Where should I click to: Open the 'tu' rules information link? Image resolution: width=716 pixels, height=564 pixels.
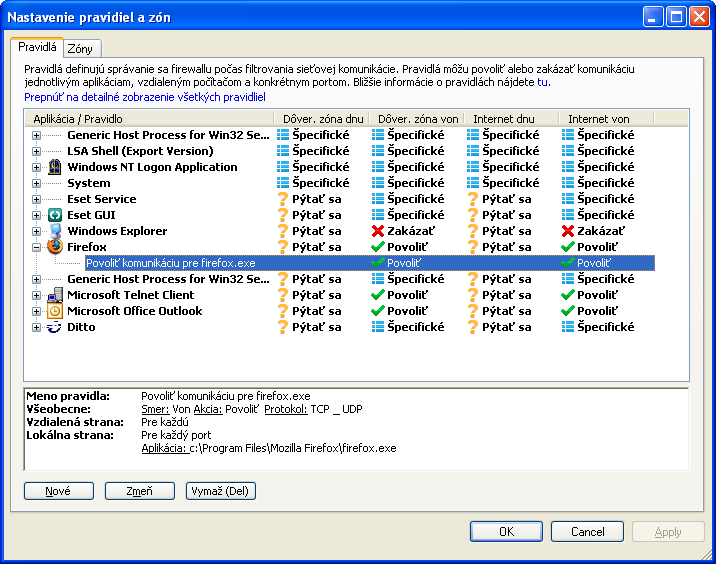click(542, 82)
